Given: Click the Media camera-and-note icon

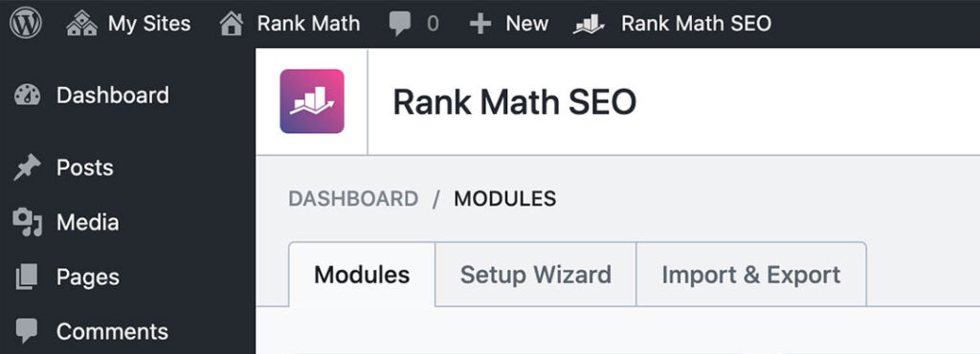Looking at the screenshot, I should (28, 222).
